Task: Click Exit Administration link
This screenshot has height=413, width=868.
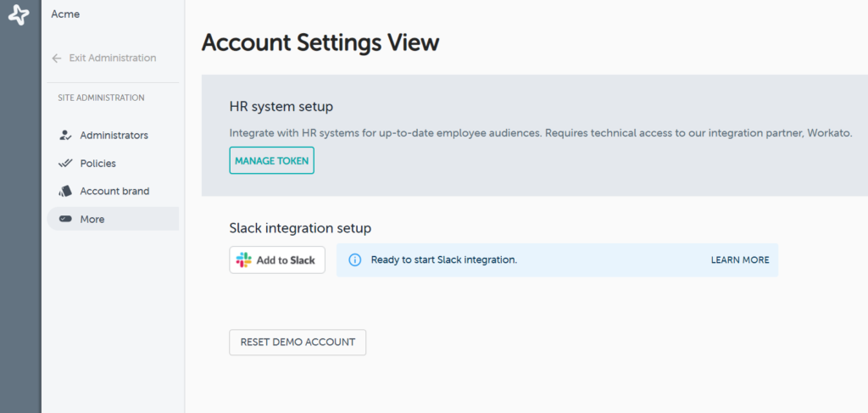Action: [x=113, y=59]
